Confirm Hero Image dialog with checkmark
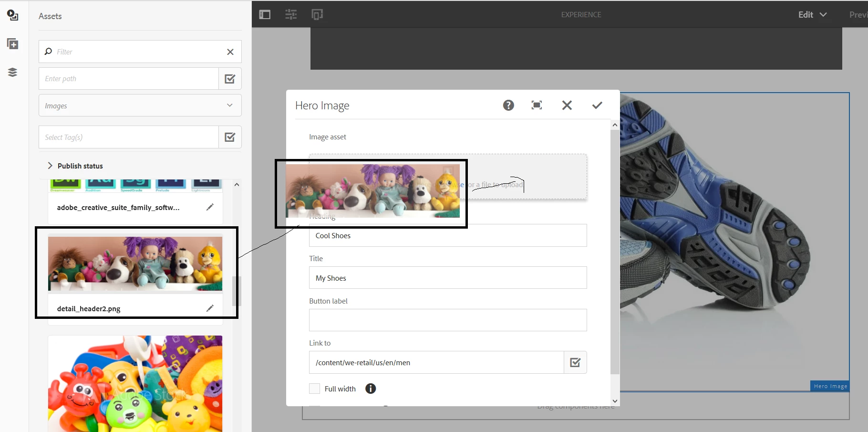This screenshot has height=432, width=868. pyautogui.click(x=597, y=105)
